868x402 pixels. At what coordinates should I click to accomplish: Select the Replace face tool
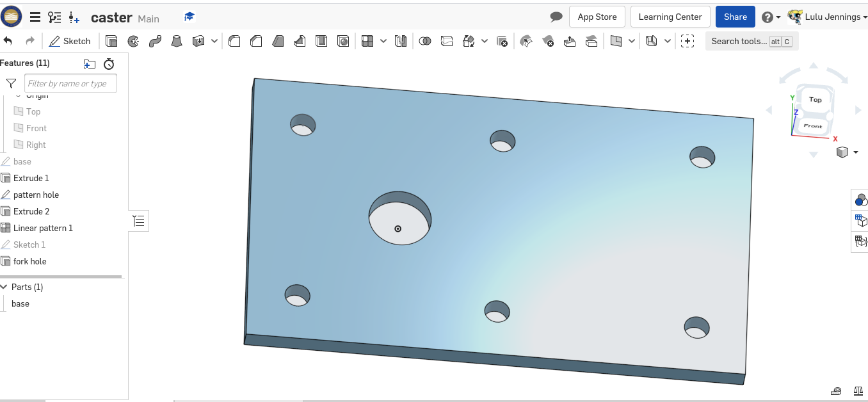[x=591, y=41]
